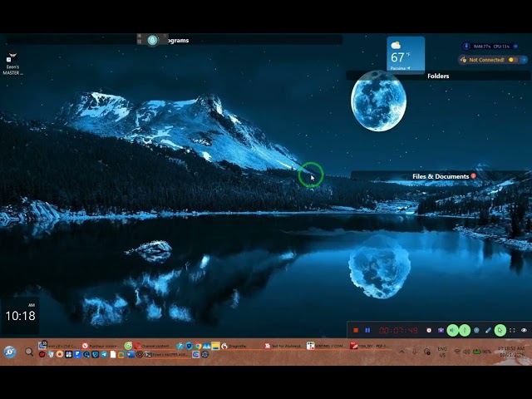Click the green microphone overlay button
The width and height of the screenshot is (532, 399).
[x=153, y=41]
